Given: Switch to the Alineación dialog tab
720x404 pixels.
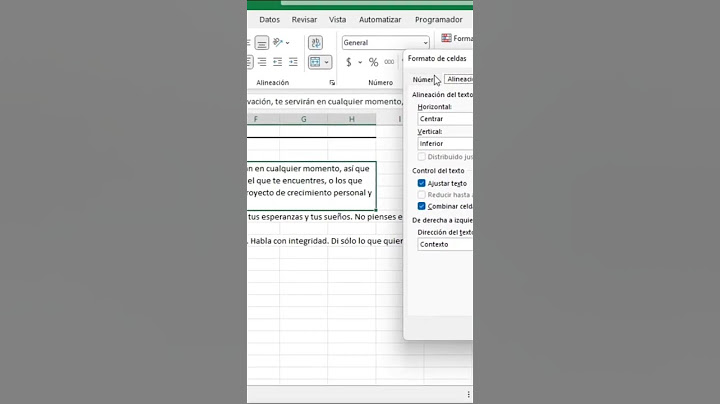Looking at the screenshot, I should pos(459,79).
